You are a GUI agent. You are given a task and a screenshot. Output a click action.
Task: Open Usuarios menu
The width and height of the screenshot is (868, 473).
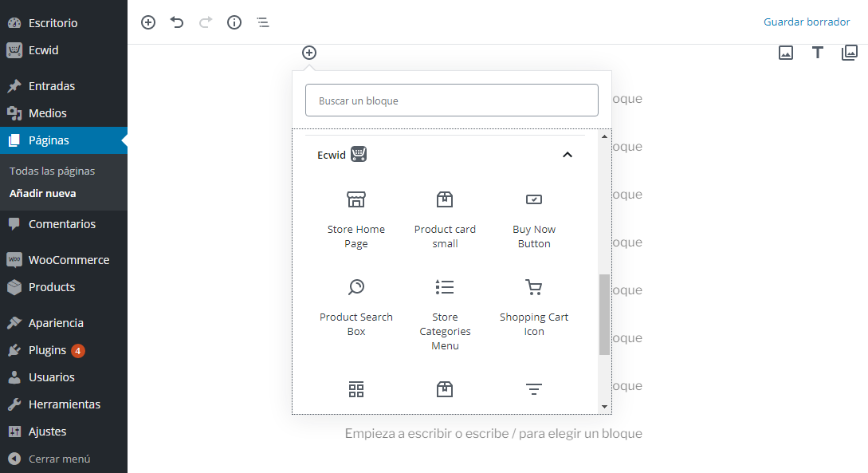(64, 377)
